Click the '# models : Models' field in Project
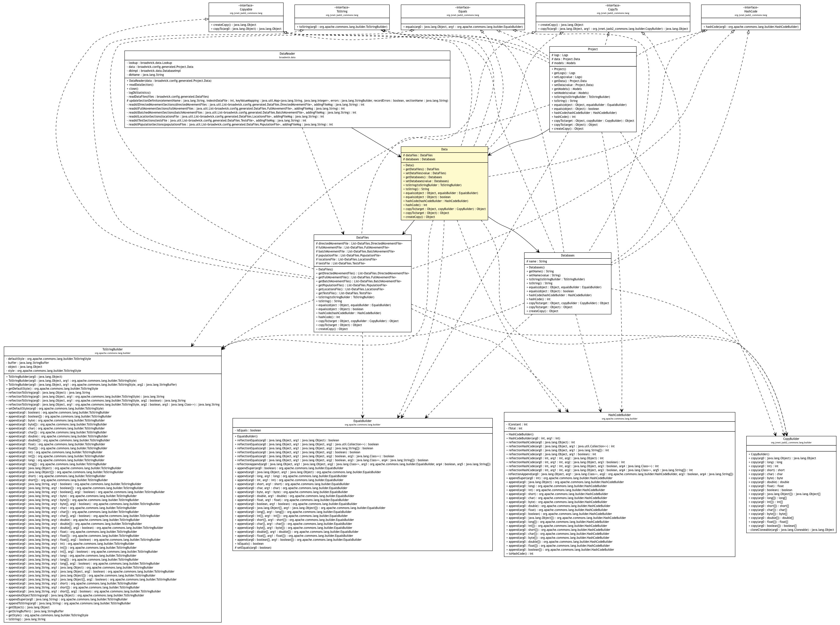The width and height of the screenshot is (840, 625). click(563, 63)
